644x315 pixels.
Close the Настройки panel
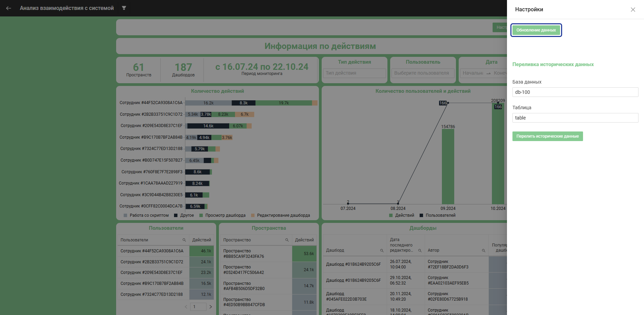pyautogui.click(x=633, y=10)
